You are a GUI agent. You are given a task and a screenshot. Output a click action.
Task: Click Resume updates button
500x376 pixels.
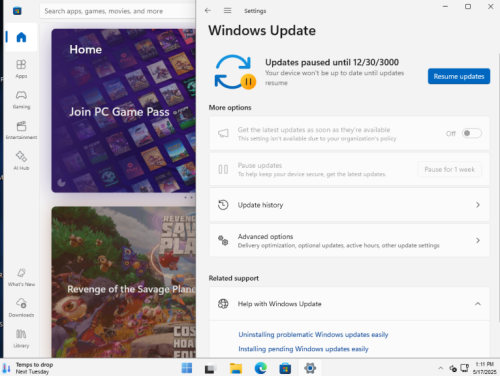tap(459, 76)
